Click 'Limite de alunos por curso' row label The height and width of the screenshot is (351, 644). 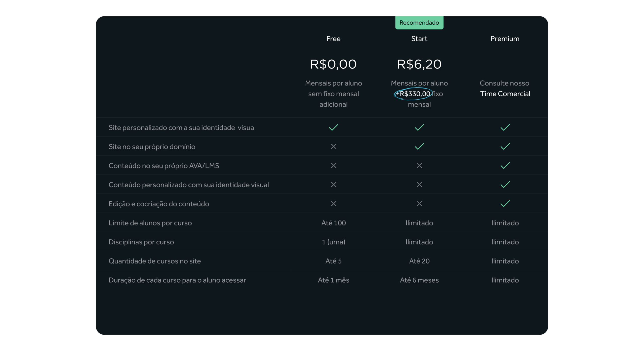[150, 223]
